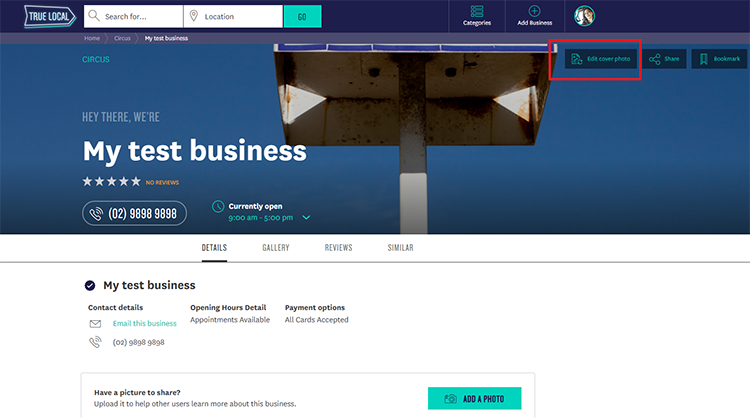Click the Payment options heading

(x=315, y=308)
